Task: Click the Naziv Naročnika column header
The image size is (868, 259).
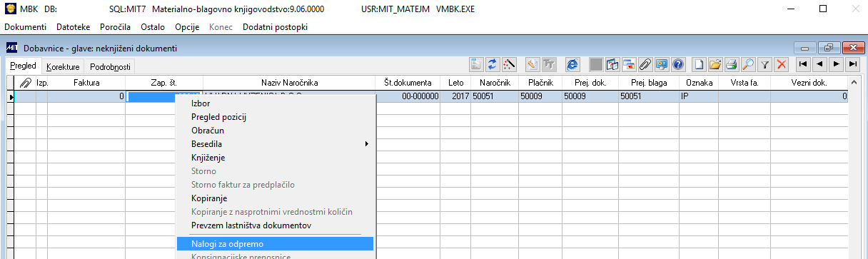Action: click(289, 83)
